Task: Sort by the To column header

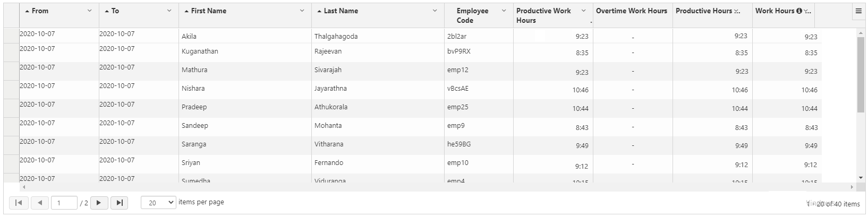Action: click(115, 11)
